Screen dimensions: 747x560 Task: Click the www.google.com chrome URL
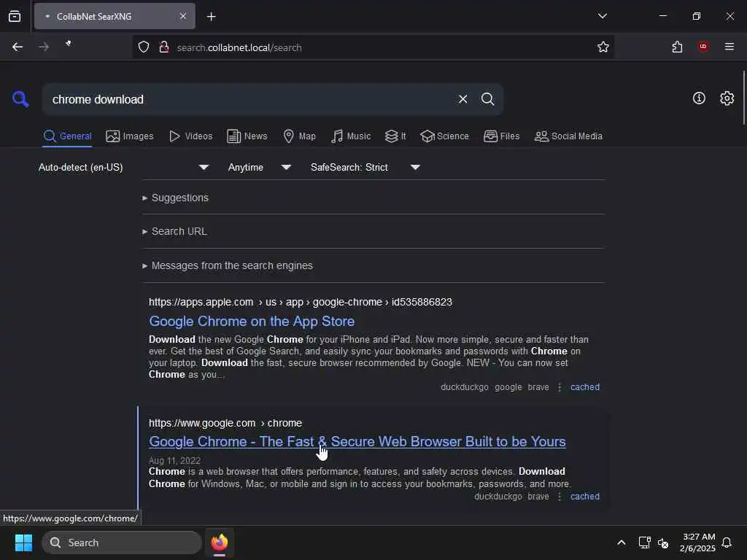[x=225, y=423]
